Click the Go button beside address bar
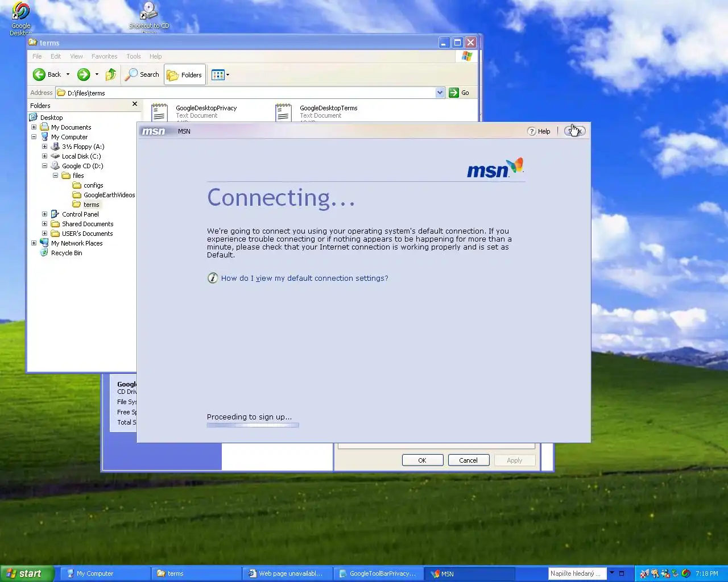 (460, 93)
